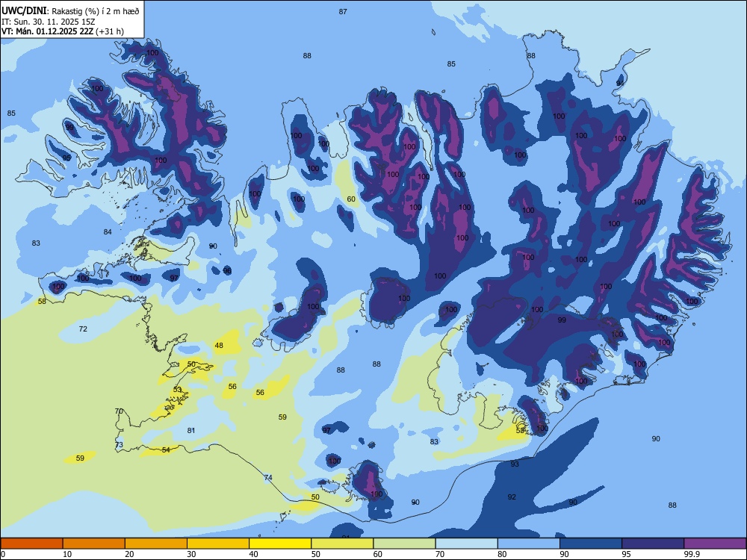Click humidity value 54 on the map
This screenshot has width=747, height=560.
(166, 449)
